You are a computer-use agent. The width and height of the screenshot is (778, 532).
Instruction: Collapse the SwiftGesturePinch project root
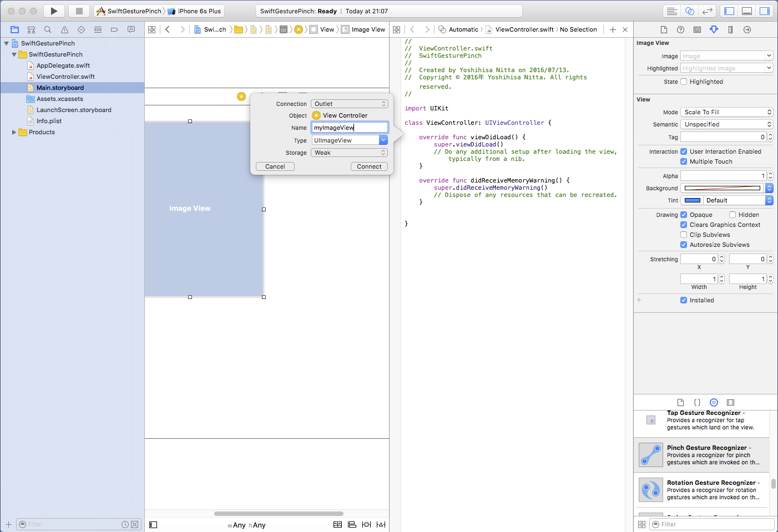[x=7, y=43]
